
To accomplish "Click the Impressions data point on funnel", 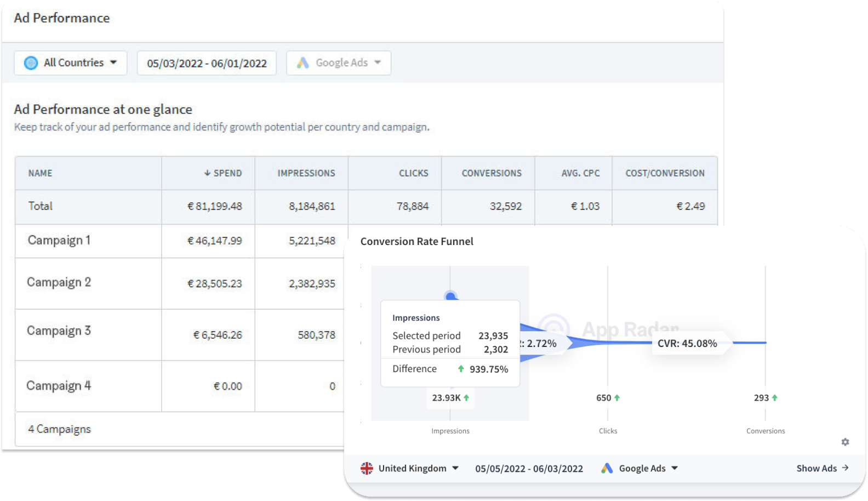I will (x=450, y=297).
